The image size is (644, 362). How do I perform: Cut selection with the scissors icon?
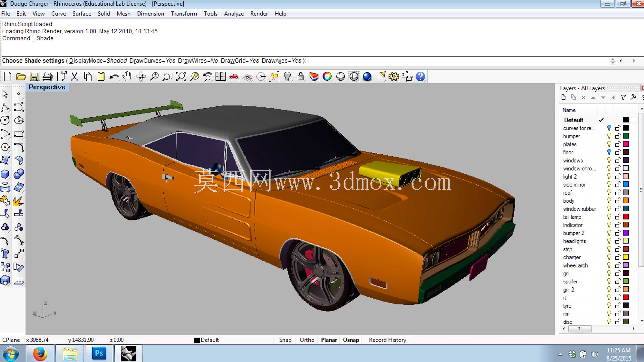pyautogui.click(x=74, y=76)
